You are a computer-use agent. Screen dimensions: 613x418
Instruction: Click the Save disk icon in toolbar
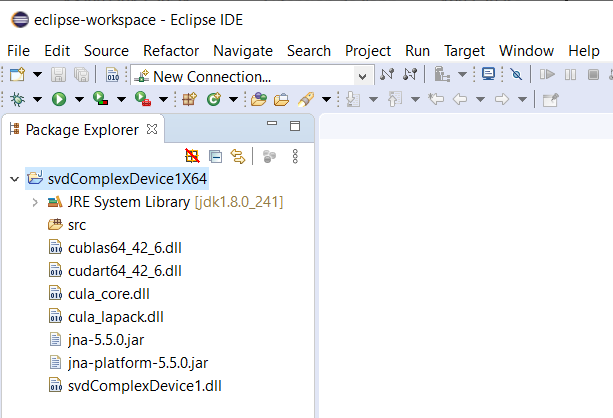(58, 75)
